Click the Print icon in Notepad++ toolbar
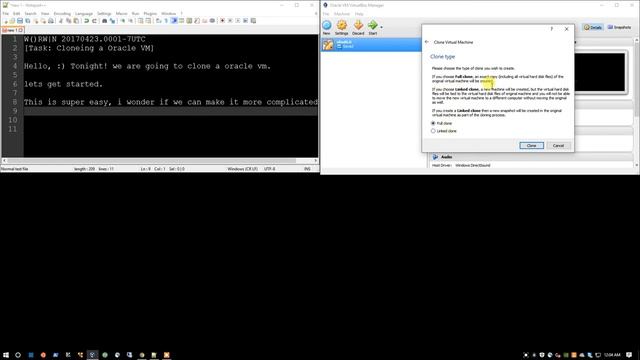Screen dimensions: 640x360 point(51,20)
